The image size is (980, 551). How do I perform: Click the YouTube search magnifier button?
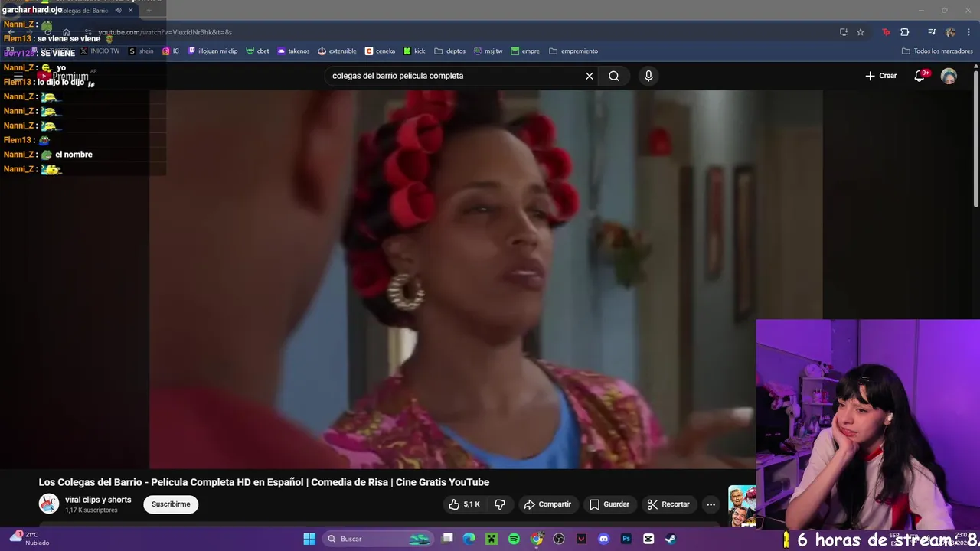click(614, 76)
